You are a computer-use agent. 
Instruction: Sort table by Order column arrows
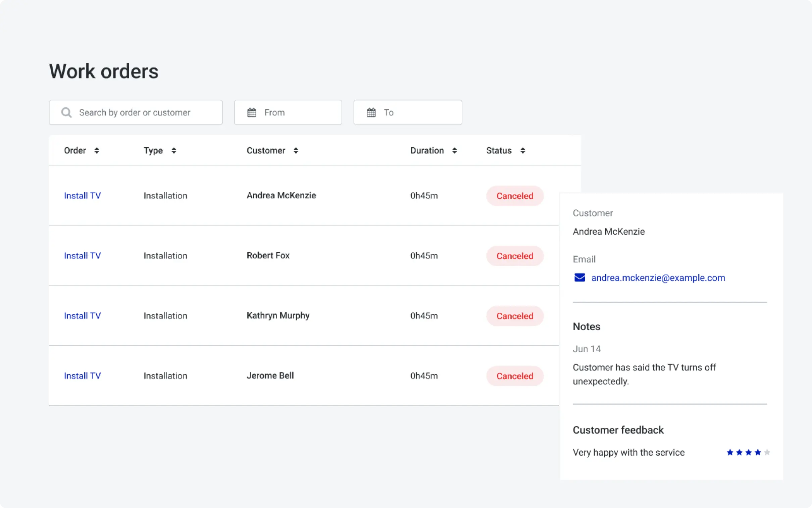tap(97, 151)
